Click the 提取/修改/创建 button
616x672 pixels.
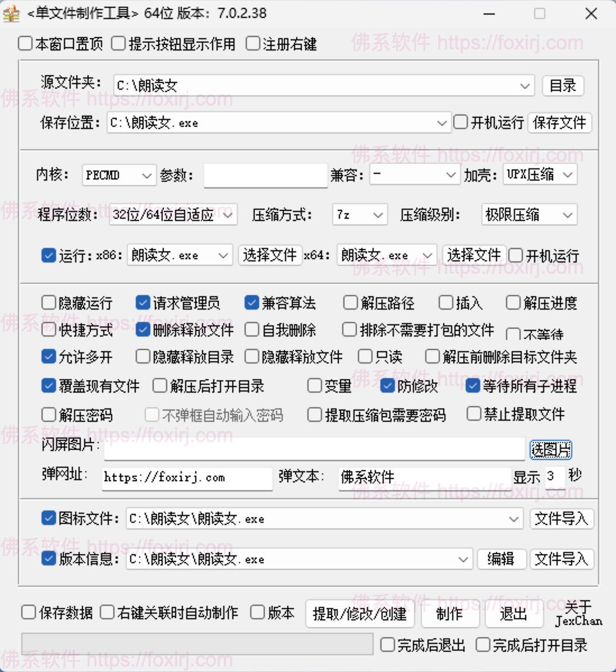(x=360, y=614)
